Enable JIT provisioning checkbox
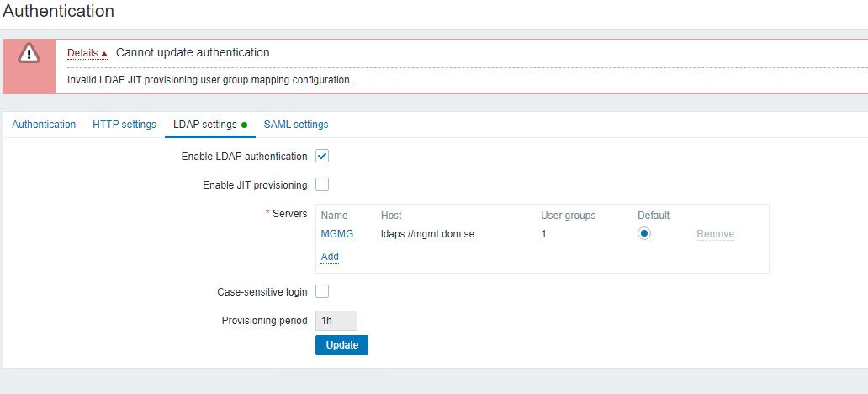The height and width of the screenshot is (394, 868). (322, 184)
